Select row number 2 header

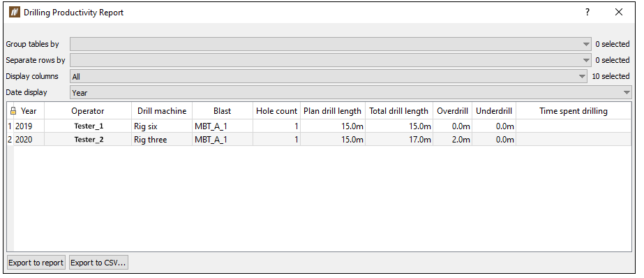click(10, 140)
